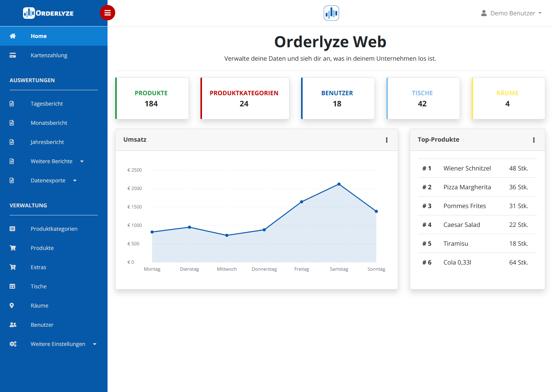Click the Monatsbericht document icon
Image resolution: width=553 pixels, height=392 pixels.
tap(12, 123)
